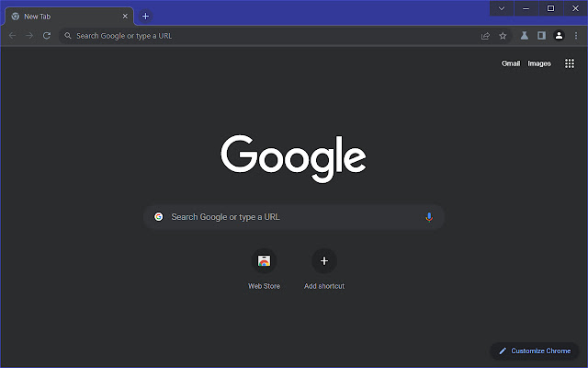Start voice search with the microphone
This screenshot has height=368, width=588.
[429, 217]
